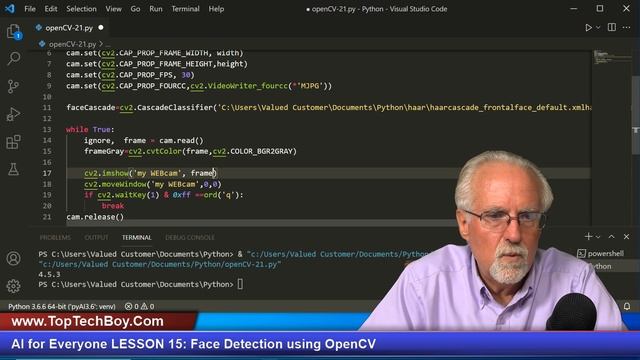The height and width of the screenshot is (360, 640).
Task: Open the Selection menu
Action: [81, 9]
